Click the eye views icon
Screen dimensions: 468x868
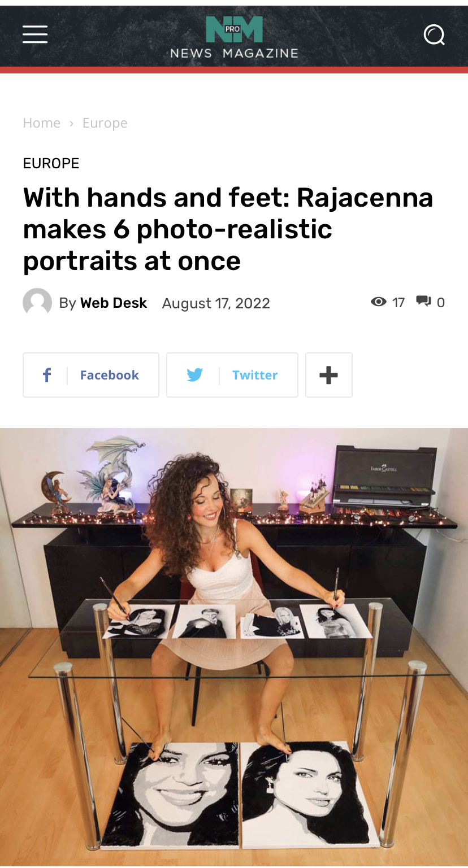(x=379, y=302)
